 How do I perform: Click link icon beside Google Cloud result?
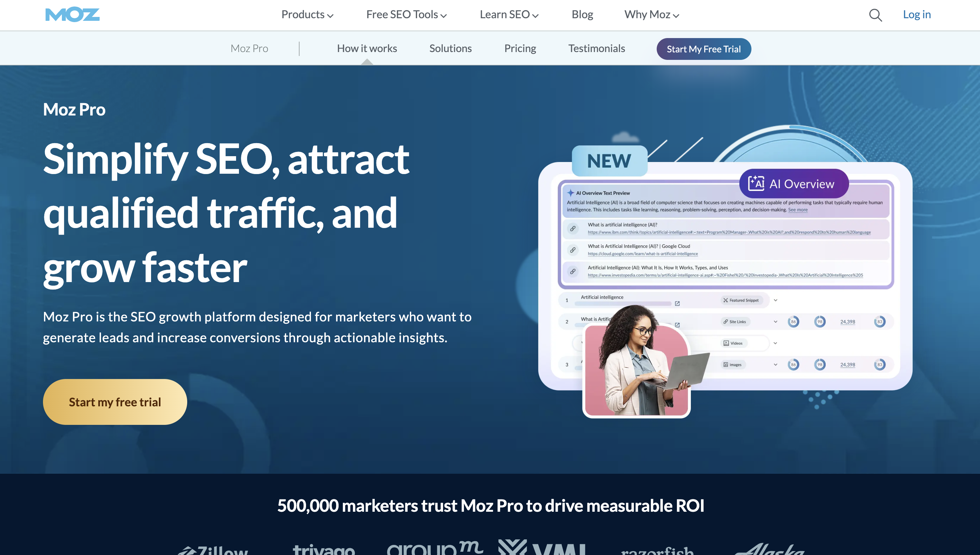573,250
